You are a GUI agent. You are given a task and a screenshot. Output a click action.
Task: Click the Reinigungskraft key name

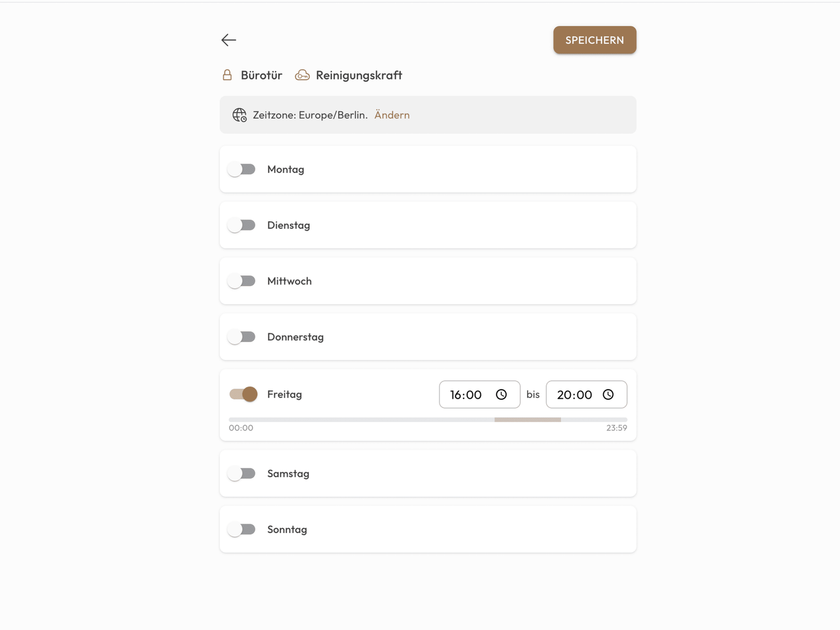coord(359,75)
